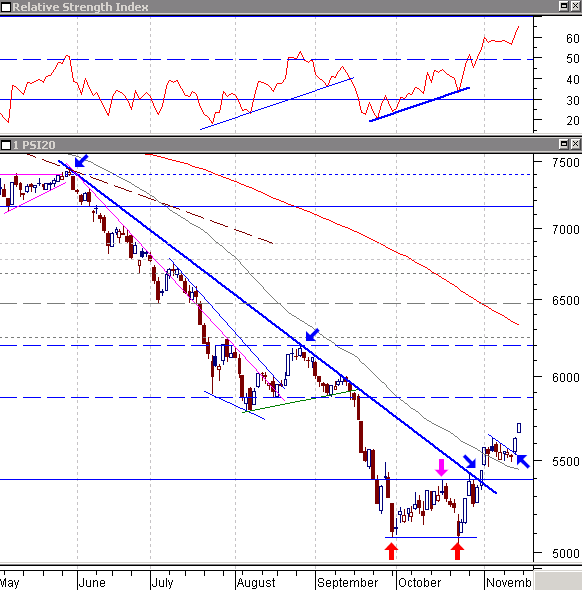
Task: Maximize the Relative Strength Index panel
Action: click(564, 6)
